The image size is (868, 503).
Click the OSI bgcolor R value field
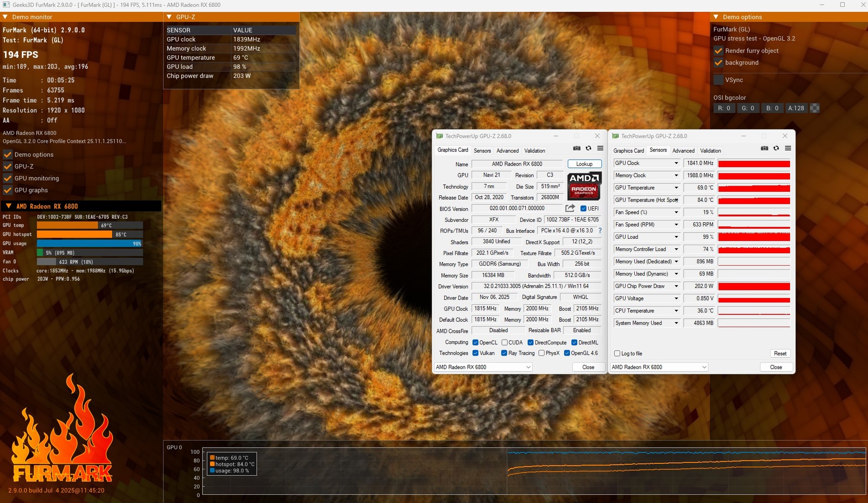[724, 108]
